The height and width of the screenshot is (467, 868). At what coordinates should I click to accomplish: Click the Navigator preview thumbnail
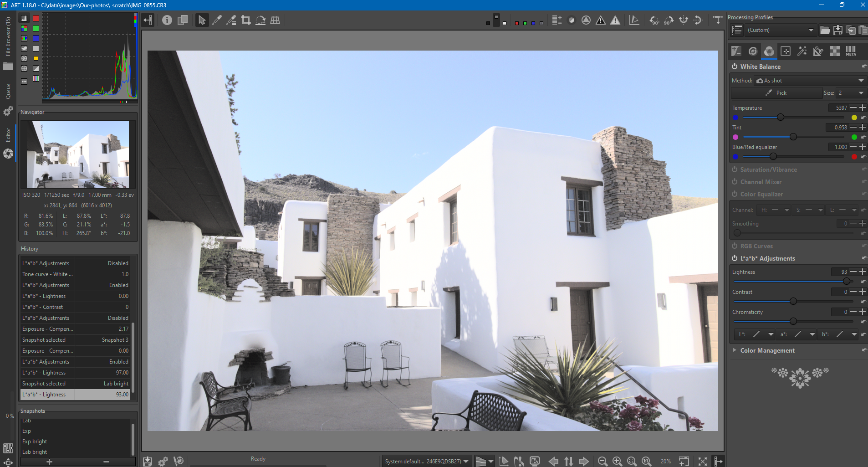click(78, 154)
